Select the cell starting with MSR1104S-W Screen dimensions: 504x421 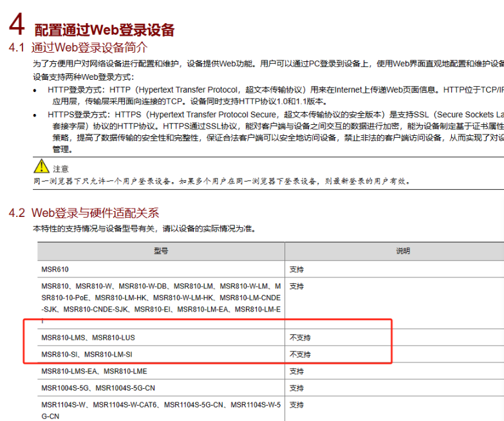(161, 409)
